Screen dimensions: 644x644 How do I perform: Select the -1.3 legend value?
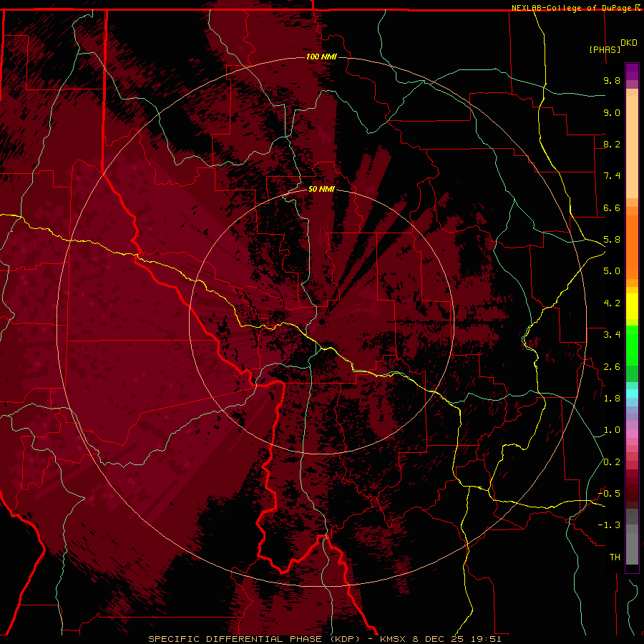click(x=609, y=525)
